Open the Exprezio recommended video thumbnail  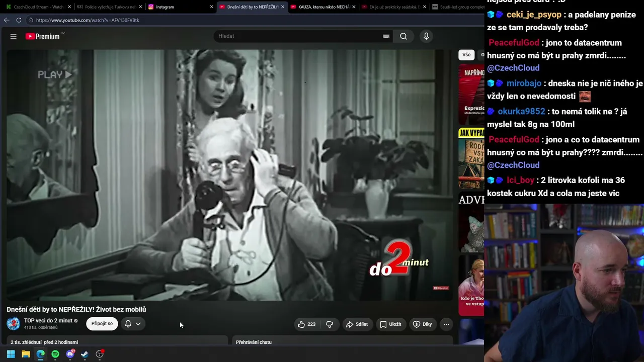click(471, 95)
